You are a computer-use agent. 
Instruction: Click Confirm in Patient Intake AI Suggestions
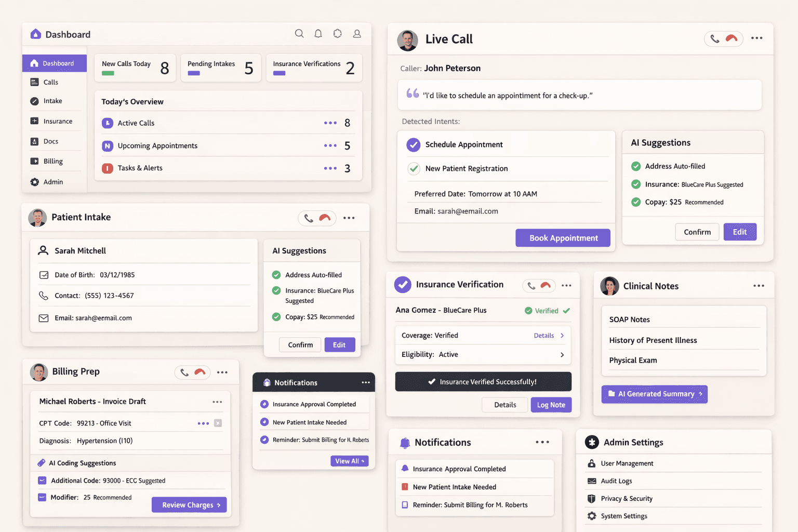(300, 345)
